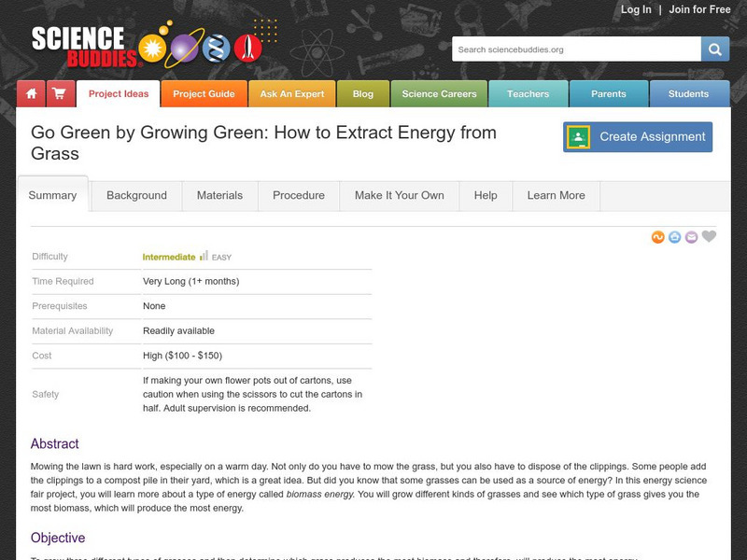This screenshot has width=747, height=560.
Task: Favorite project with the heart icon
Action: (709, 236)
